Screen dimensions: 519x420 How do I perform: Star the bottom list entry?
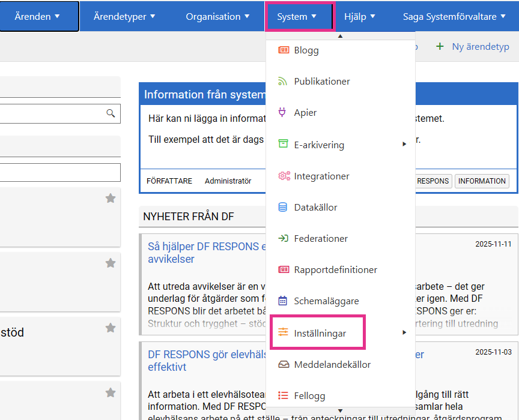[111, 392]
